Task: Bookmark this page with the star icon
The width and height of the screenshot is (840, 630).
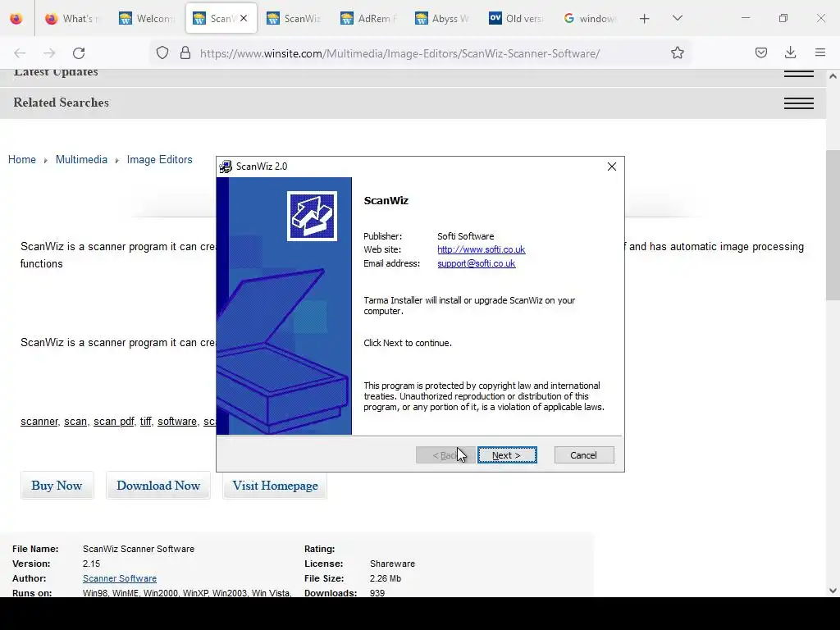Action: tap(677, 52)
